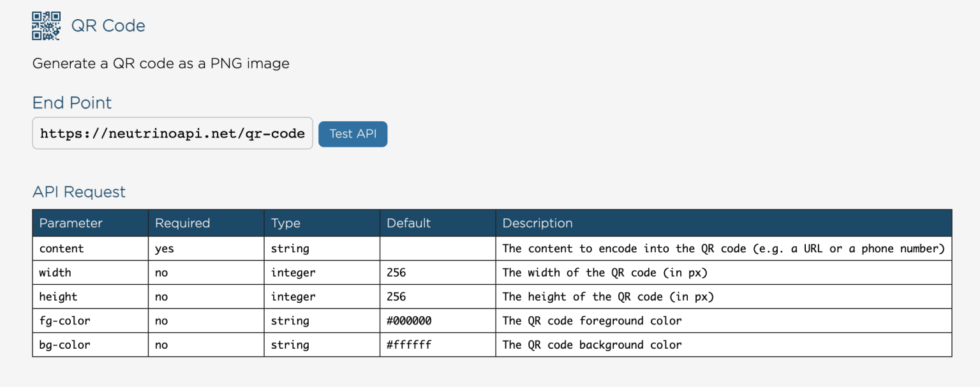Click the endpoint URL field
Viewport: 980px width, 387px height.
pyautogui.click(x=172, y=133)
